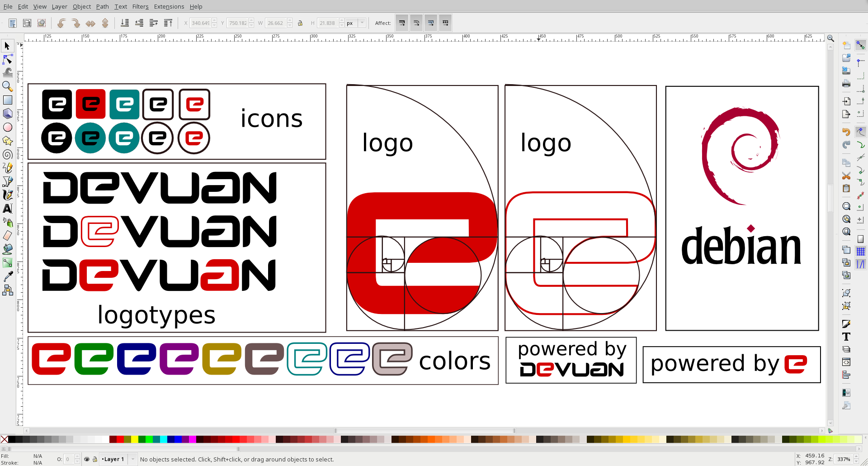868x466 pixels.
Task: Select the Connector diagram tool
Action: point(7,290)
